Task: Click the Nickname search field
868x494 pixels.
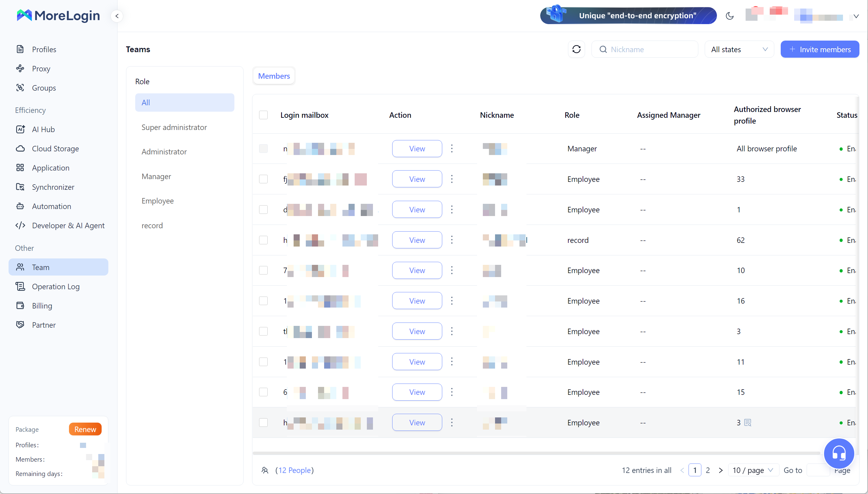Action: pos(644,49)
